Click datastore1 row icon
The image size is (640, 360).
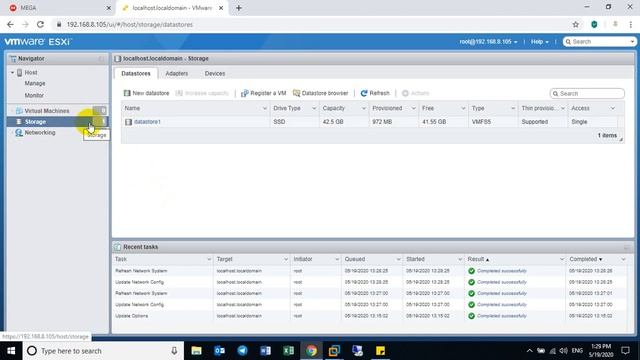(129, 122)
